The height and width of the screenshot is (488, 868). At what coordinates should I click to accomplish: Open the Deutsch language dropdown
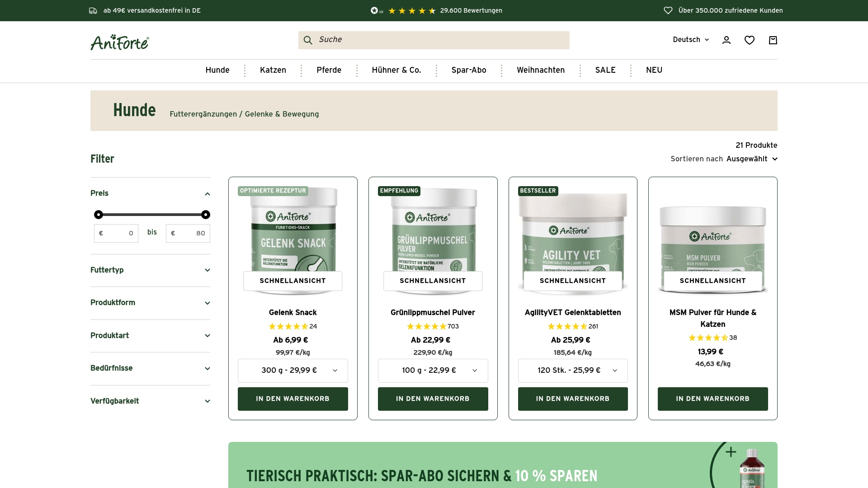pos(690,40)
